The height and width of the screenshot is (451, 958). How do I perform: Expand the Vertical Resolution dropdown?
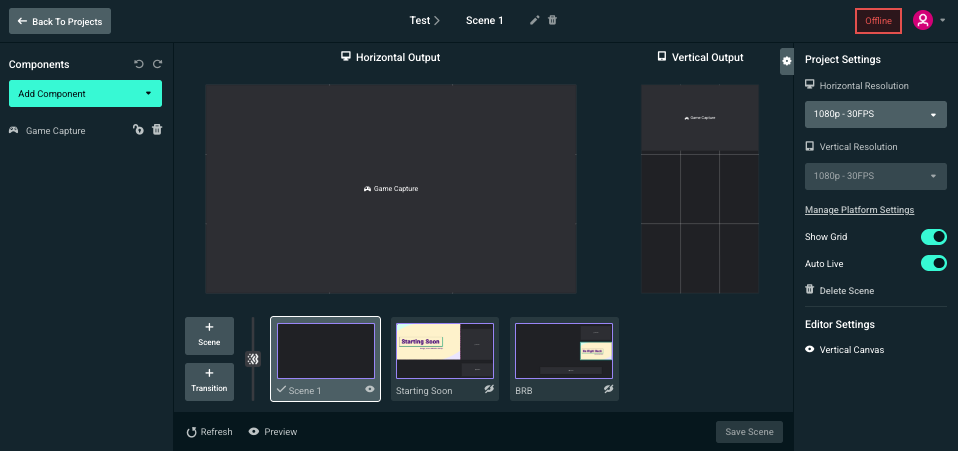(876, 176)
